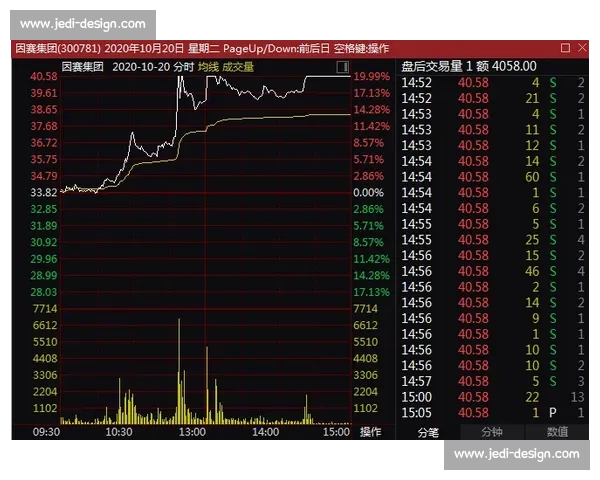Click the 28.03 price axis label
This screenshot has height=480, width=600.
coord(44,292)
